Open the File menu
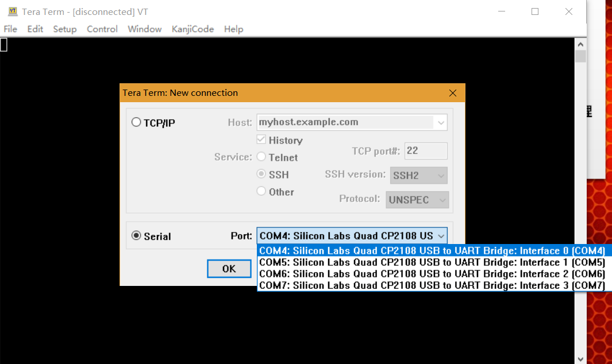Viewport: 612px width, 364px height. 10,29
